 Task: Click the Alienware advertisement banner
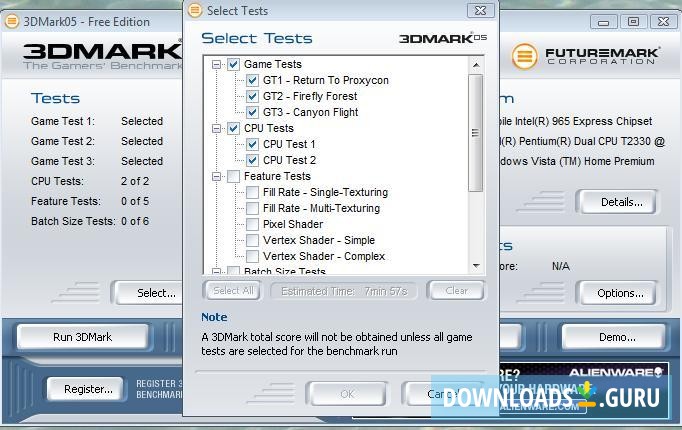tap(583, 390)
